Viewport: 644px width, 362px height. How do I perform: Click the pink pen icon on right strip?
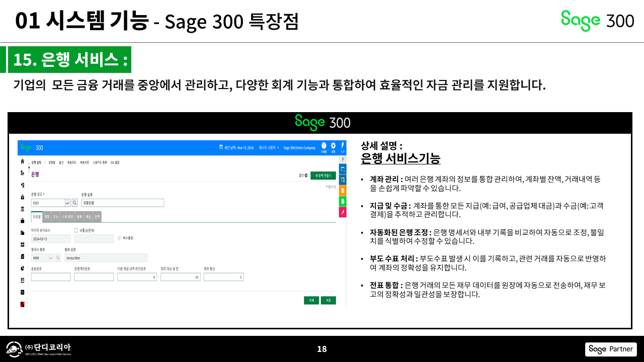click(343, 212)
